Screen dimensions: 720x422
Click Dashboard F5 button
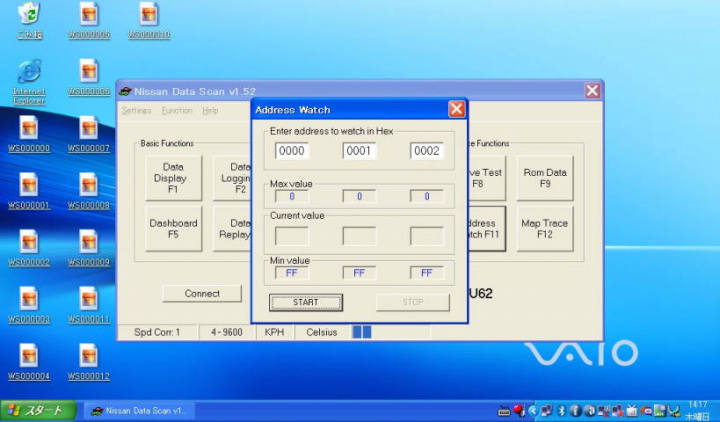tap(174, 228)
